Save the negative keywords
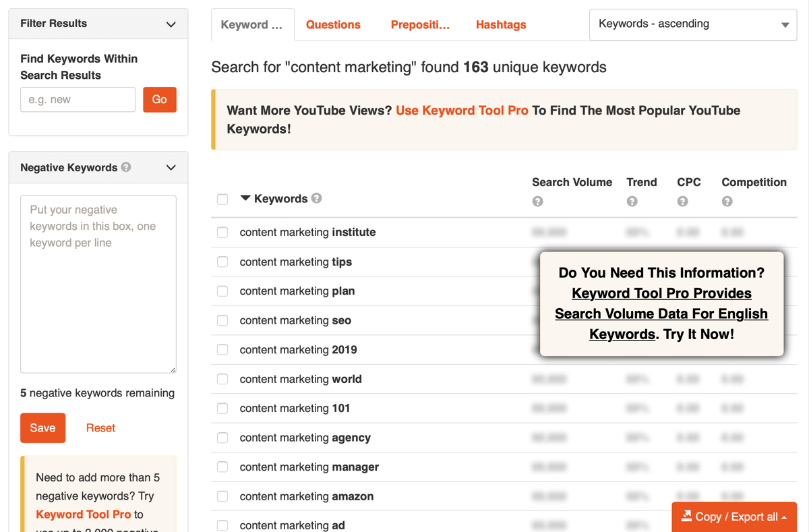The height and width of the screenshot is (532, 809). (x=42, y=428)
